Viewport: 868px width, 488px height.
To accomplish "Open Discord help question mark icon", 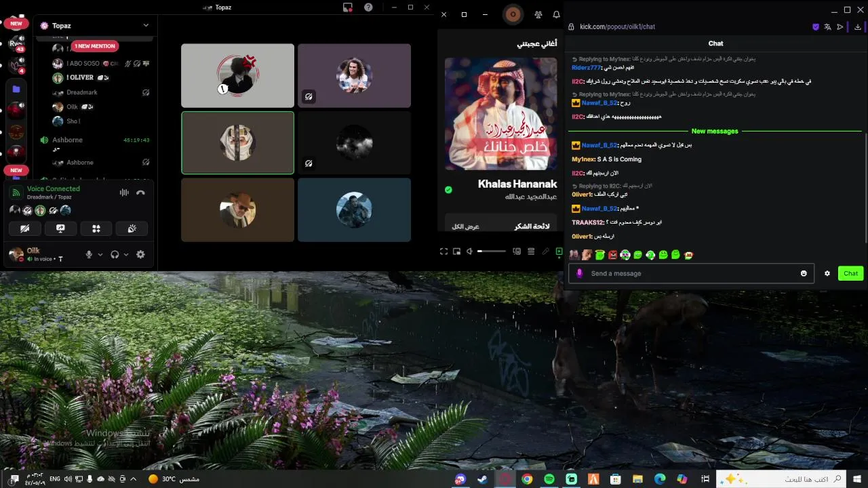I will click(x=368, y=7).
